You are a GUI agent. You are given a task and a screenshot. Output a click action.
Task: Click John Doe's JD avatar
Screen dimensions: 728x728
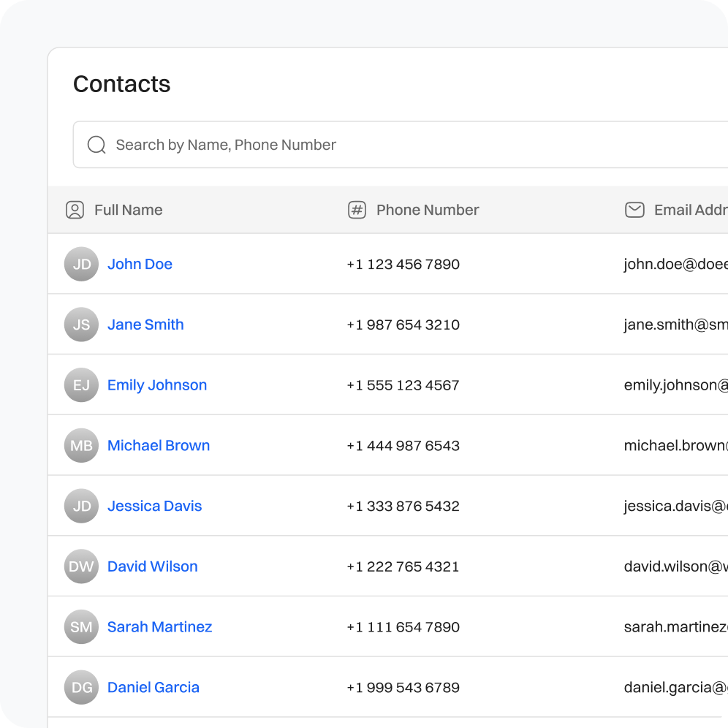point(81,264)
